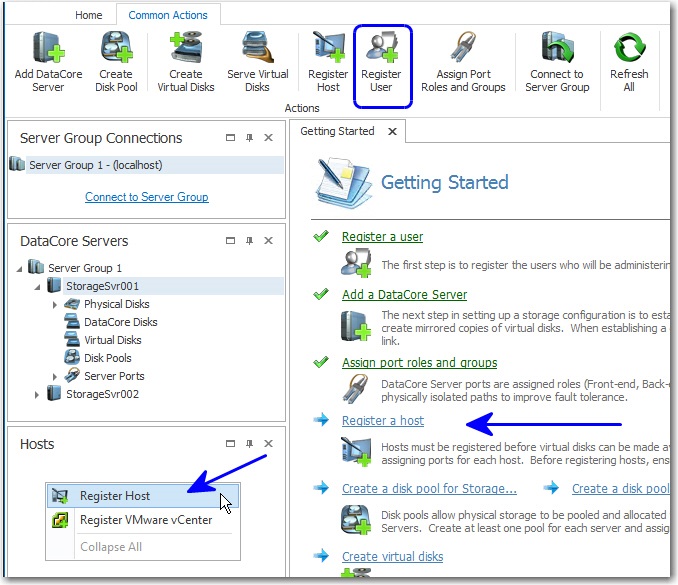This screenshot has width=678, height=585.
Task: Click the Serve Virtual Disks ribbon icon
Action: coord(258,47)
